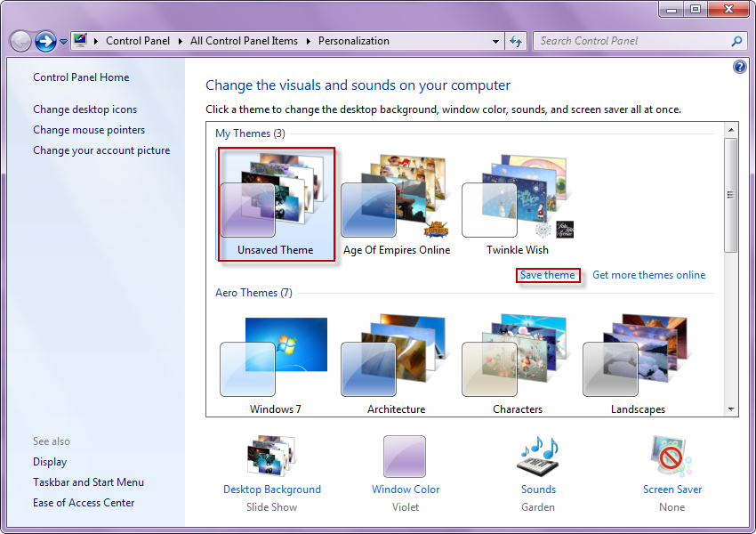Click the Garden sound scheme text
This screenshot has width=756, height=534.
537,507
